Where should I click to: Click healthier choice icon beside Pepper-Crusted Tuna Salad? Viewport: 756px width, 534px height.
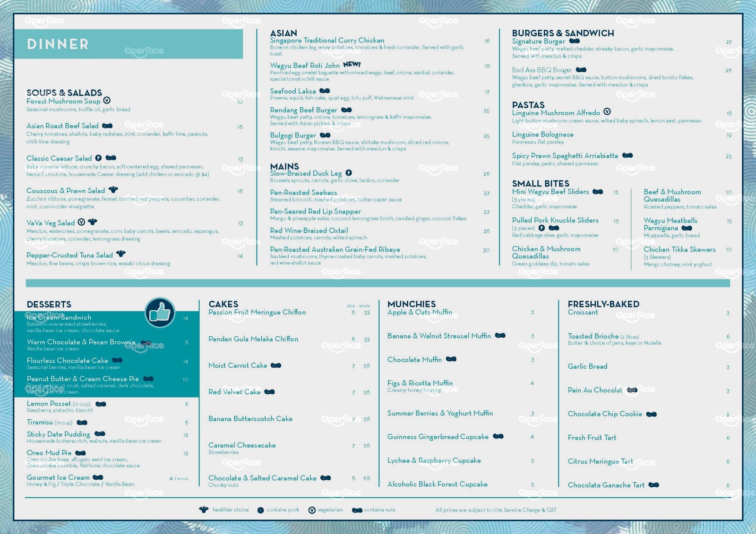click(x=121, y=254)
